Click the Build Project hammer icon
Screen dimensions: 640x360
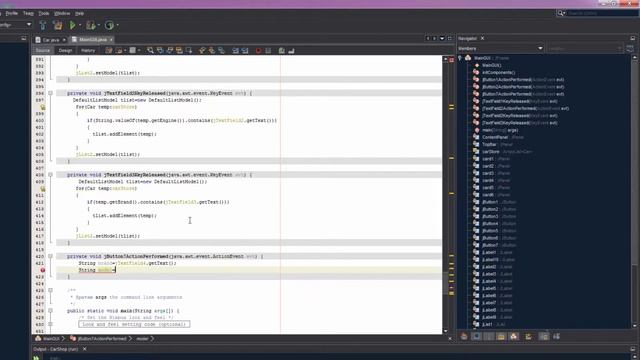[42, 25]
